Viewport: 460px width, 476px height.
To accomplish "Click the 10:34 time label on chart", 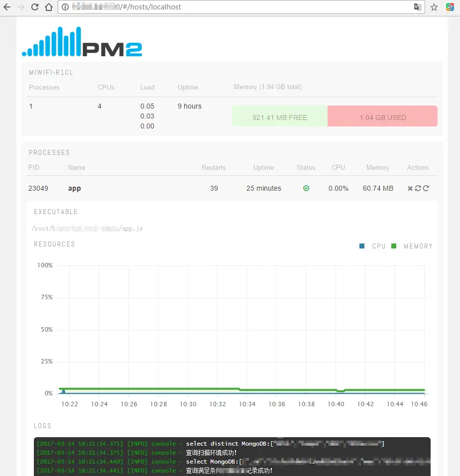I will 247,404.
